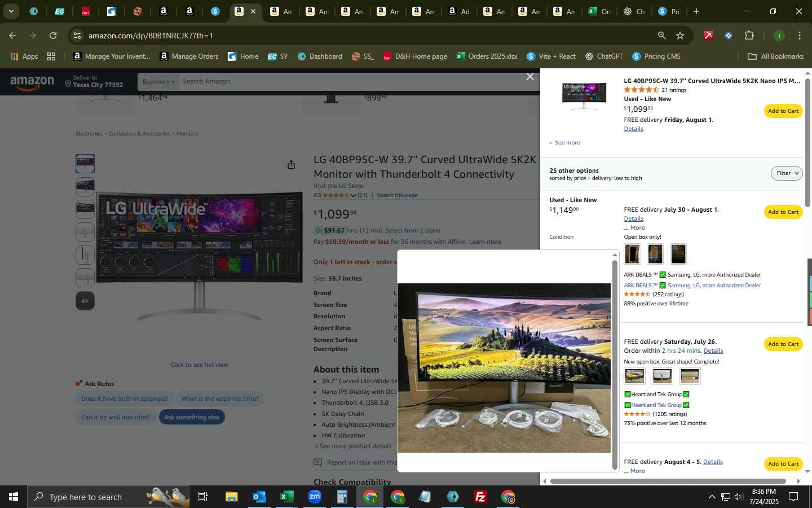Image resolution: width=812 pixels, height=508 pixels.
Task: Click to see full view link
Action: pyautogui.click(x=200, y=365)
